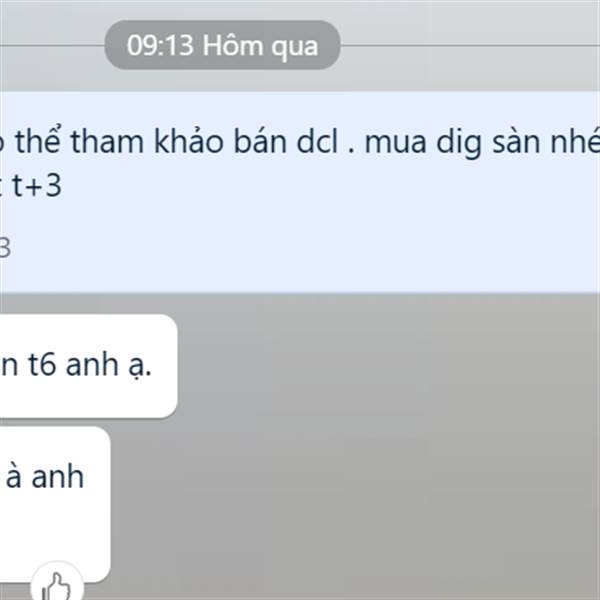Click the "Hôm qua" date label
Viewport: 600px width, 600px height.
pyautogui.click(x=260, y=46)
